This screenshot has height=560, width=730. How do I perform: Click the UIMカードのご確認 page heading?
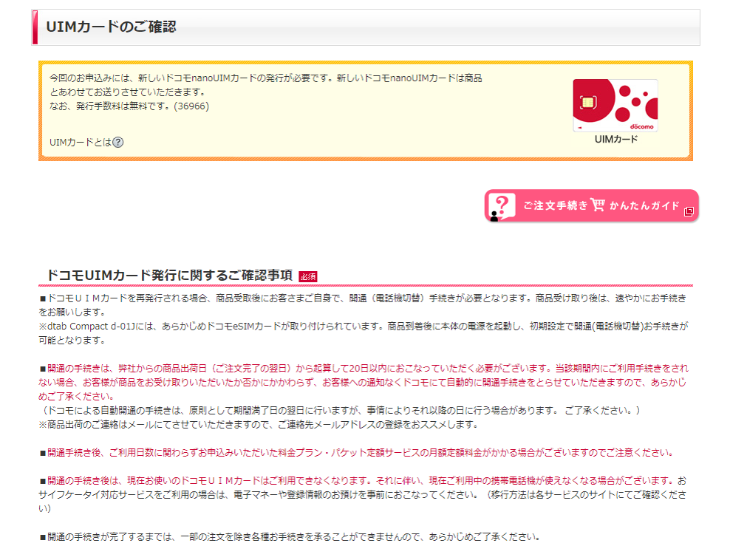(x=112, y=27)
